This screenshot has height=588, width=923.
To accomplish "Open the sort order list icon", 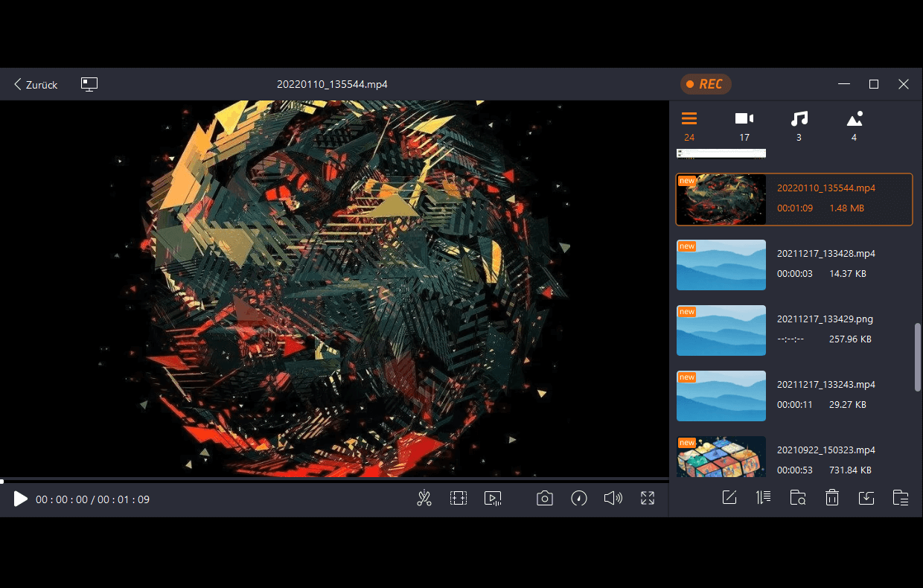I will tap(763, 498).
